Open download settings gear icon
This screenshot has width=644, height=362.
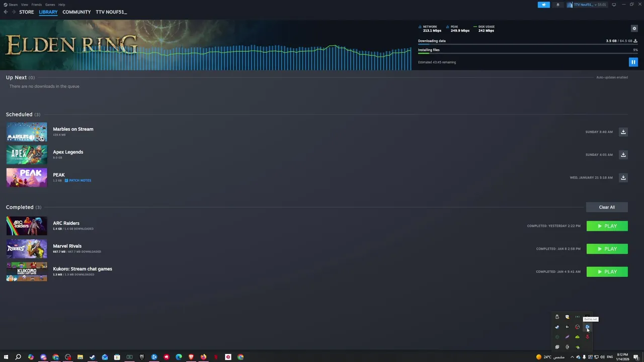tap(634, 29)
